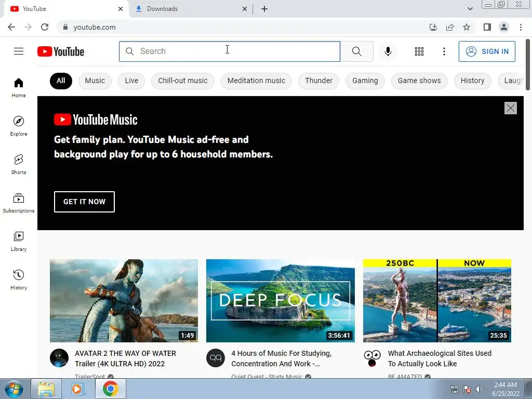Open the 250BC vs NOW thumbnail

click(x=437, y=301)
